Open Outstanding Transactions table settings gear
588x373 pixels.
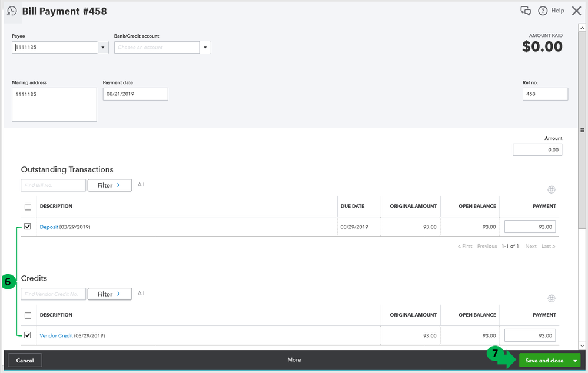pyautogui.click(x=552, y=189)
